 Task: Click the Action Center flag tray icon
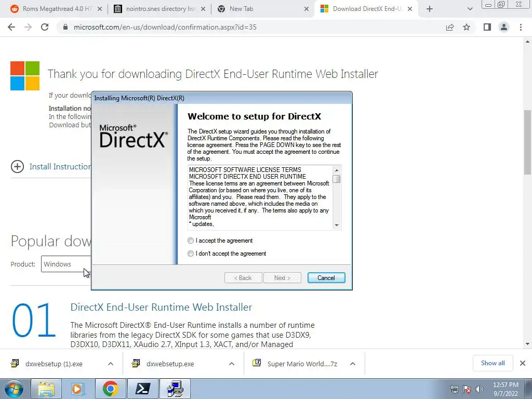pyautogui.click(x=467, y=389)
